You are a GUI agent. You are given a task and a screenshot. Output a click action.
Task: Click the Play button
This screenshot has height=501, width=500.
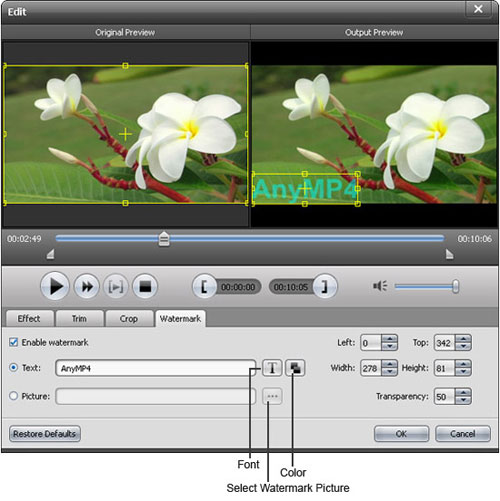pos(55,286)
